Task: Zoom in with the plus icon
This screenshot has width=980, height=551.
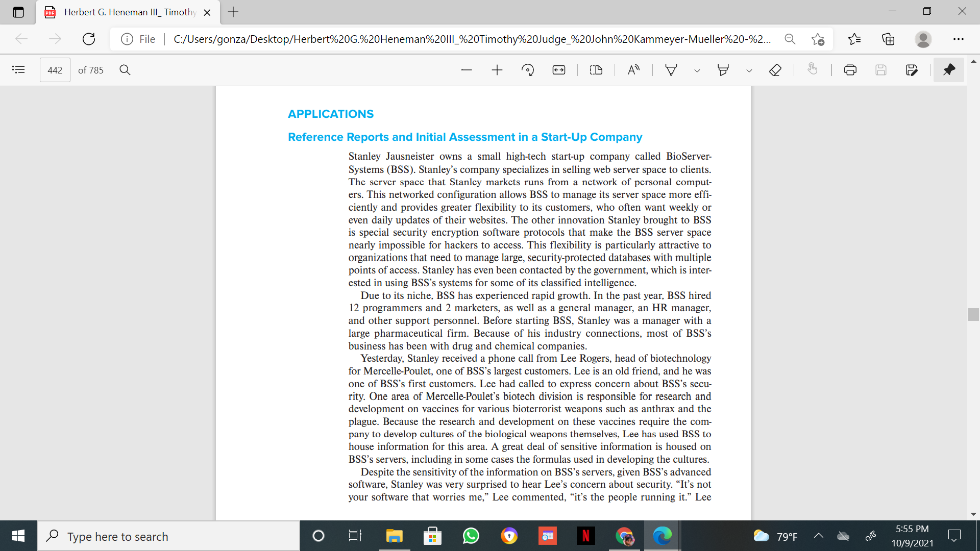Action: (497, 70)
